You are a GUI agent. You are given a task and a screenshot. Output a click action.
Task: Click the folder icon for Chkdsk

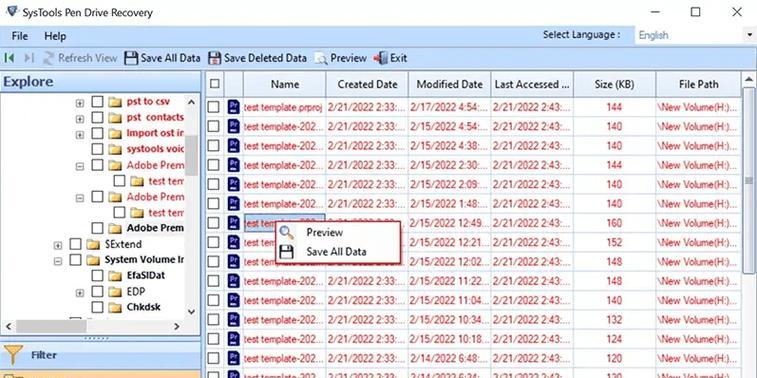click(x=115, y=307)
